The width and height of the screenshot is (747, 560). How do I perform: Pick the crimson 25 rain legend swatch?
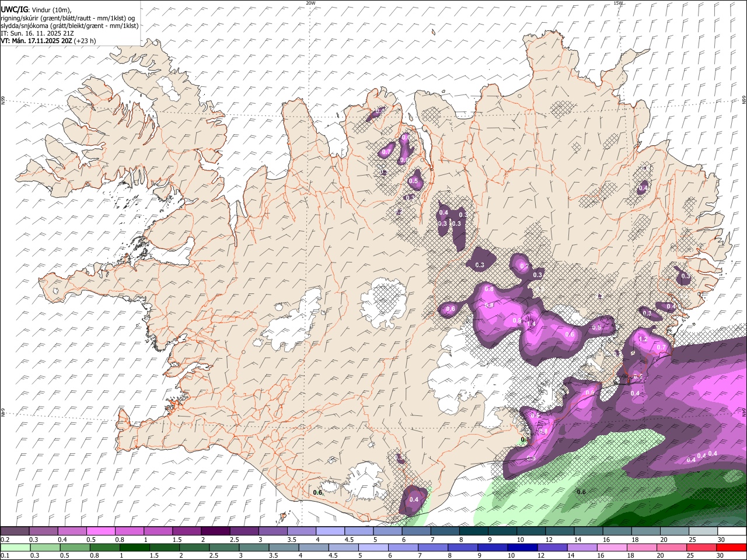click(x=701, y=547)
